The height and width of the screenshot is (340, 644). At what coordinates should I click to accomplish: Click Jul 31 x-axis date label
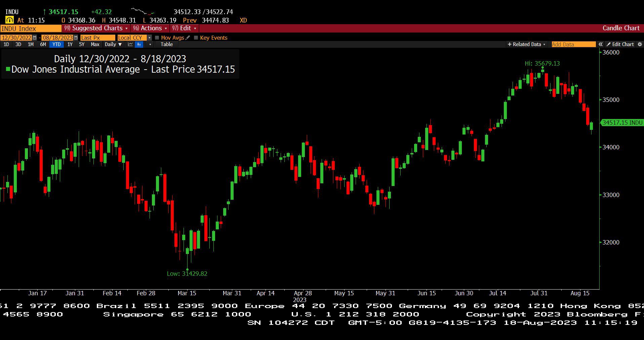[539, 293]
